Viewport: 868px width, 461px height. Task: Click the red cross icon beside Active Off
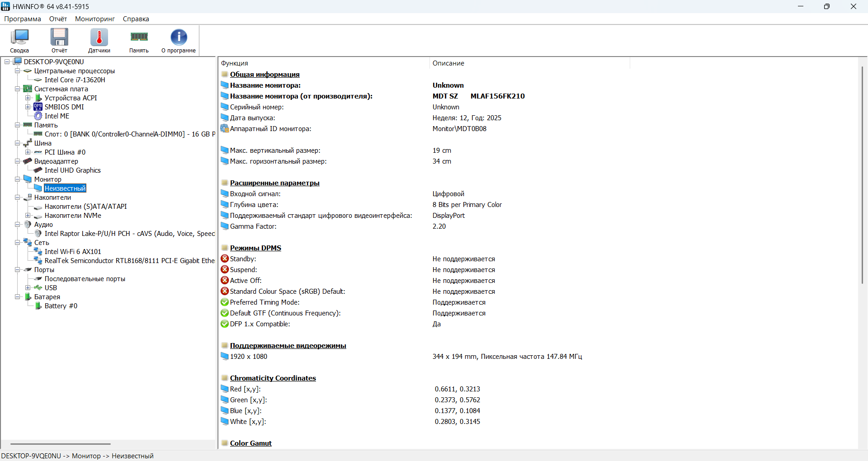point(225,280)
